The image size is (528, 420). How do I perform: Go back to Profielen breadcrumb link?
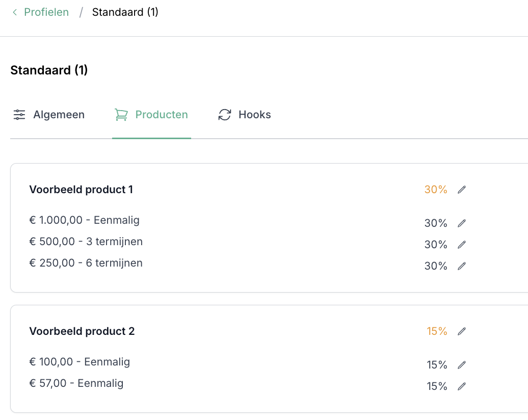coord(46,12)
